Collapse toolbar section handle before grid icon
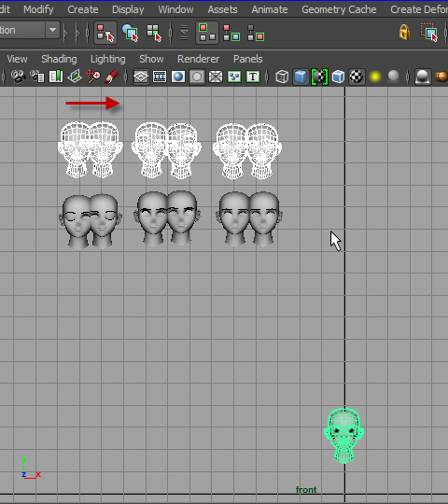This screenshot has width=448, height=504. pyautogui.click(x=126, y=77)
